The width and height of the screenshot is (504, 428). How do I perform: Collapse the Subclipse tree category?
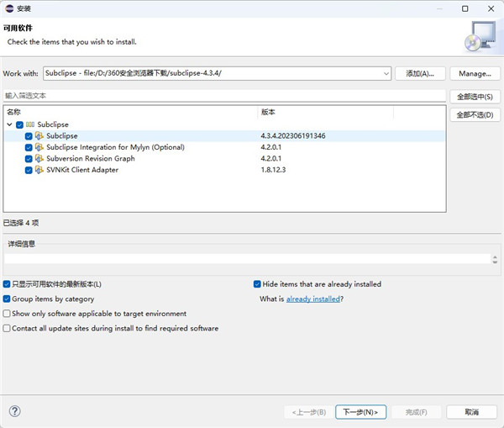(9, 124)
